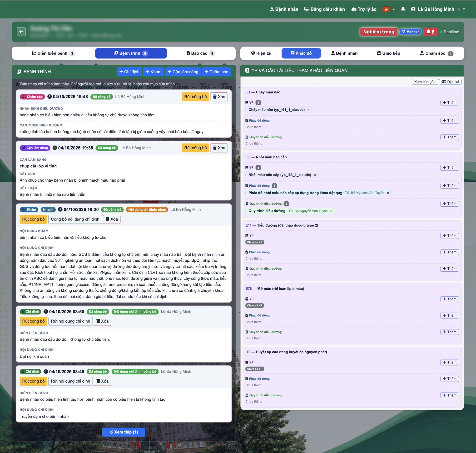Screen dimensions: 476x453
Task: Open the language flag dropdown
Action: pyautogui.click(x=389, y=9)
